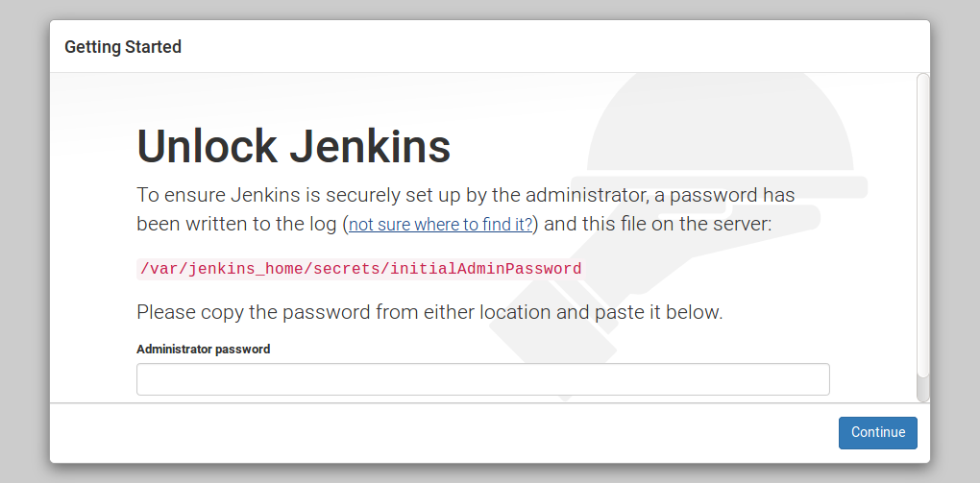Viewport: 980px width, 483px height.
Task: Click the word "Jenkins" in the large heading
Action: coord(369,146)
